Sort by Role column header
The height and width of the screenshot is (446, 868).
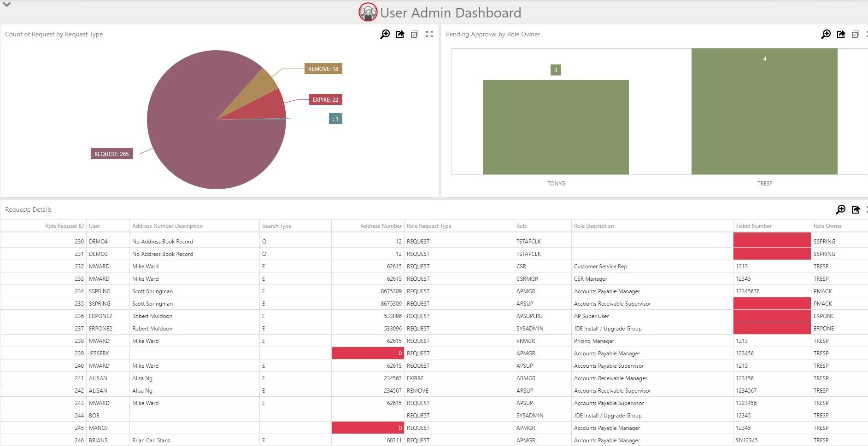tap(522, 226)
